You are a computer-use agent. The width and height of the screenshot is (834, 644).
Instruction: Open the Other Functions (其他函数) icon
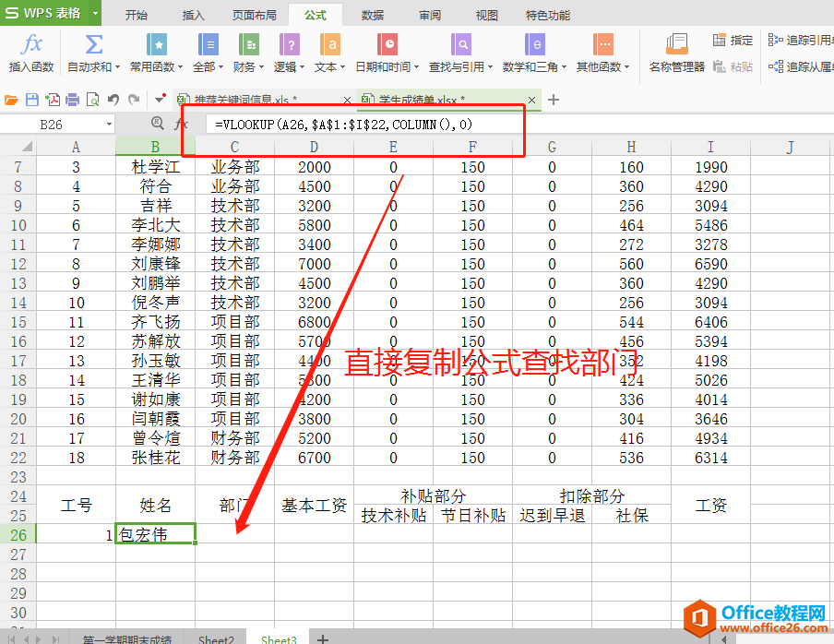click(602, 44)
